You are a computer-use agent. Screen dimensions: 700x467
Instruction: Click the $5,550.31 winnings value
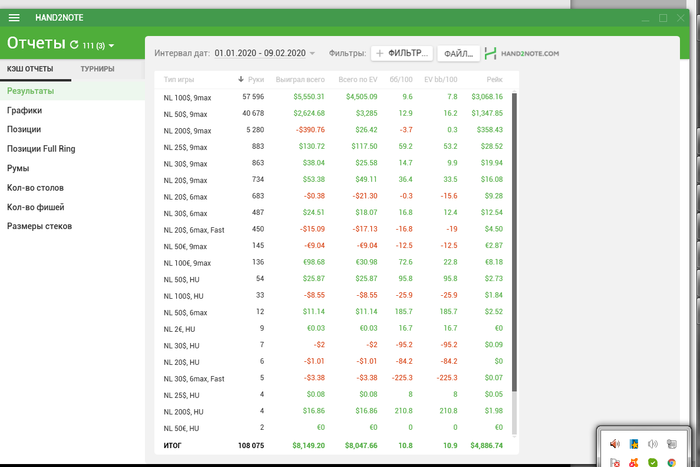309,96
